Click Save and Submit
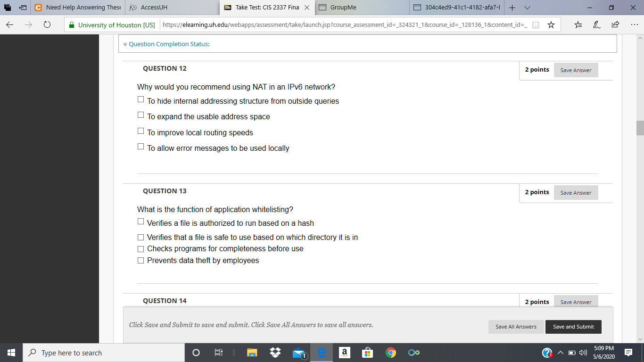Image resolution: width=644 pixels, height=362 pixels. 573,327
